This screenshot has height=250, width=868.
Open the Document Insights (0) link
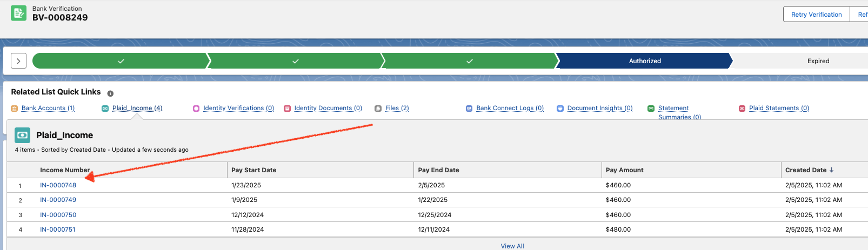coord(600,108)
